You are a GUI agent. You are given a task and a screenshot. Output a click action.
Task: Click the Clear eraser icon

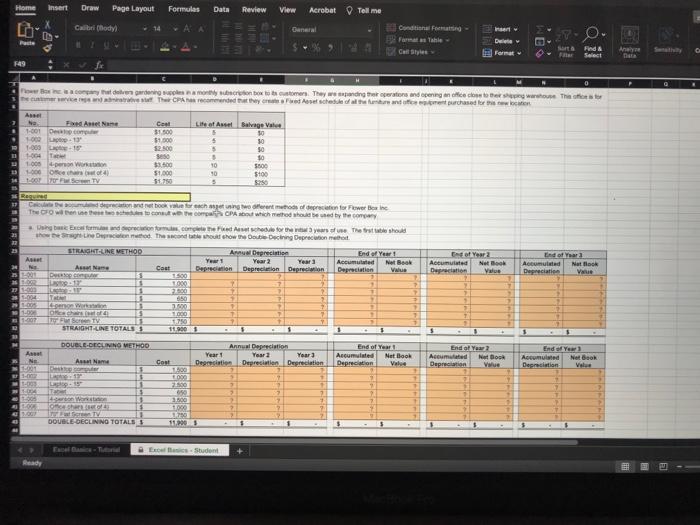[540, 54]
